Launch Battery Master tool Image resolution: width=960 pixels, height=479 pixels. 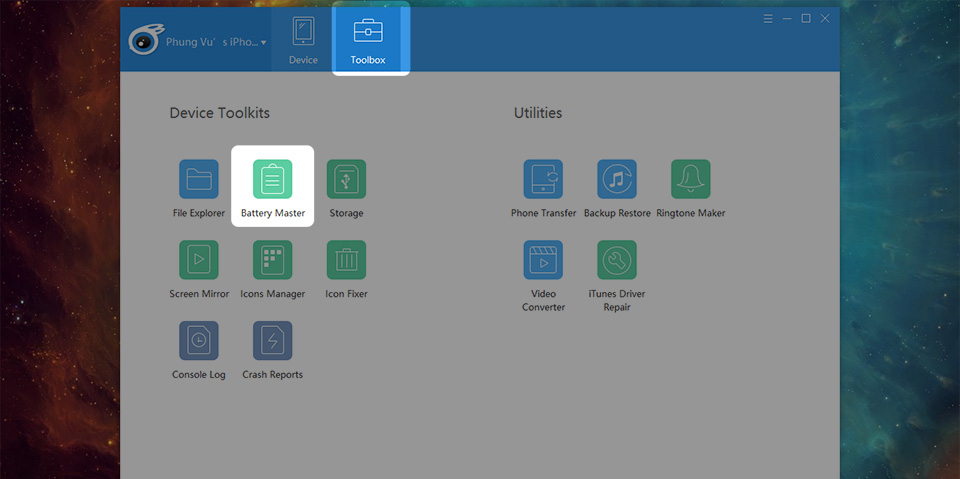coord(272,180)
